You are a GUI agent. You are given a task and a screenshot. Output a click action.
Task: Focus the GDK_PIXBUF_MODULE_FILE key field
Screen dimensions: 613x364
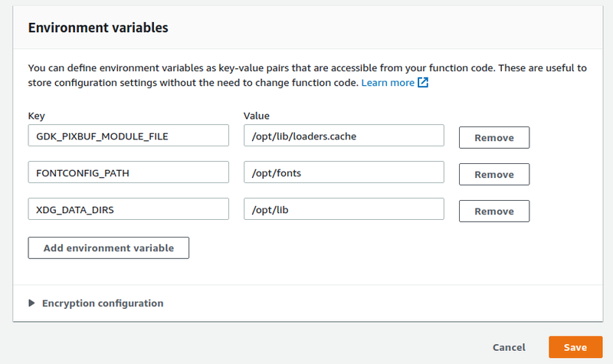[128, 136]
